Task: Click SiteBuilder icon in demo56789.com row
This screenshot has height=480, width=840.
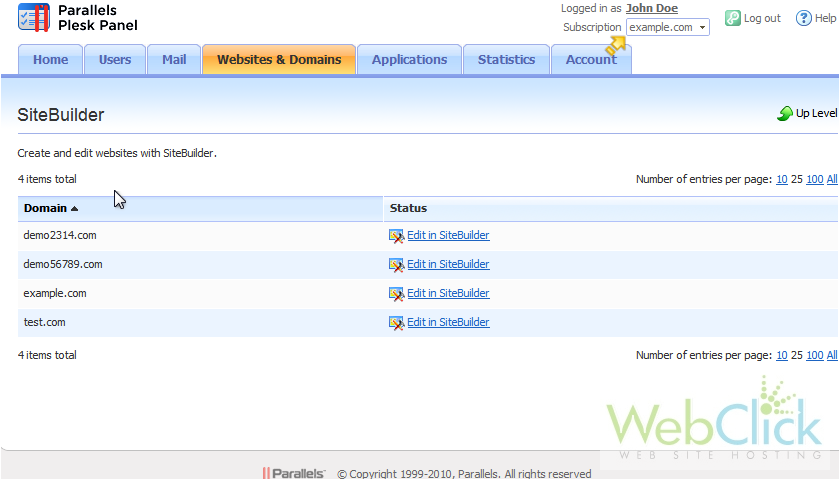Action: [396, 265]
